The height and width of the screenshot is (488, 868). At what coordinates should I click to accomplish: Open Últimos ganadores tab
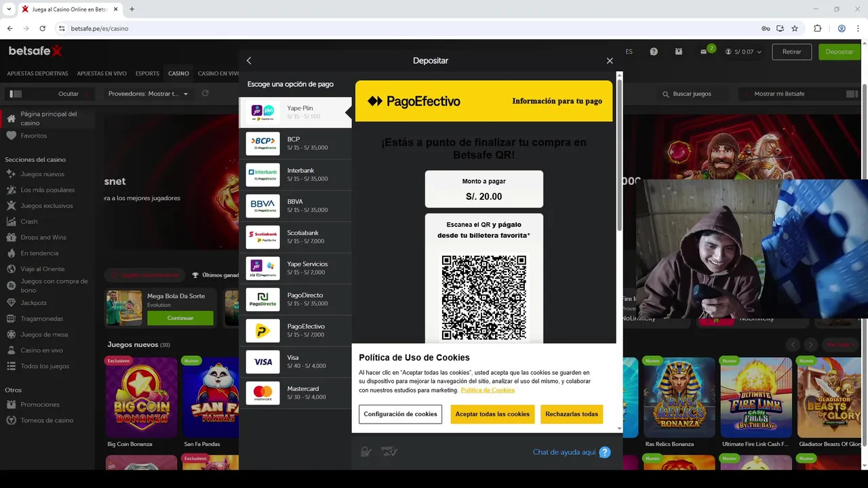click(x=215, y=275)
